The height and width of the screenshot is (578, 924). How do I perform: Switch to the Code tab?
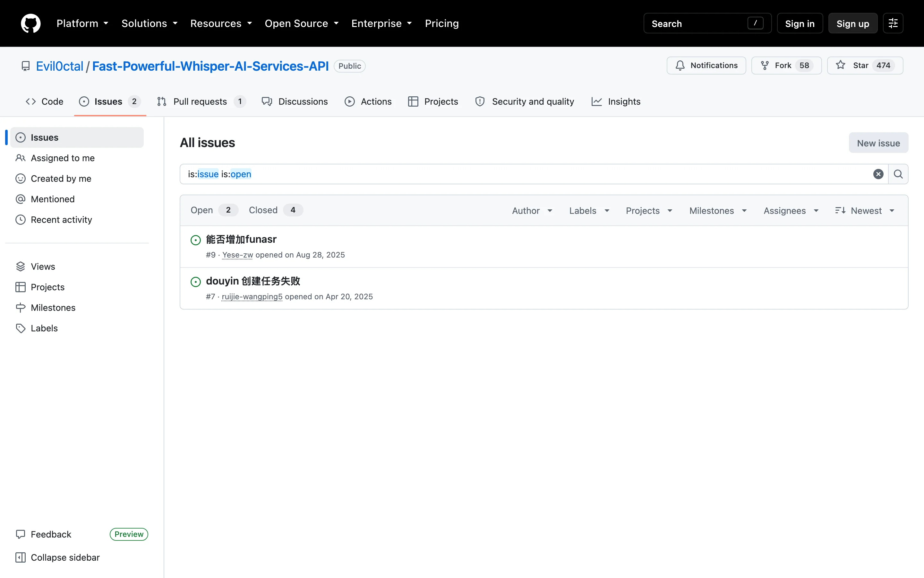pos(44,101)
